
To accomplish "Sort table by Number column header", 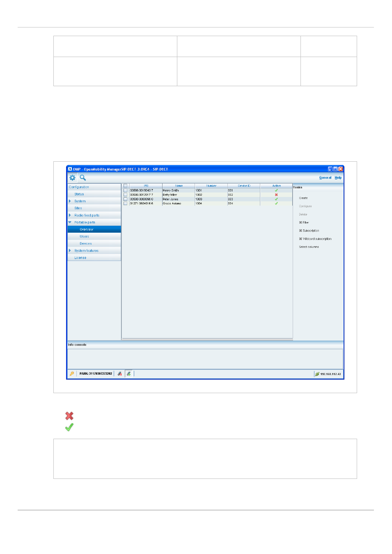I will click(x=211, y=186).
